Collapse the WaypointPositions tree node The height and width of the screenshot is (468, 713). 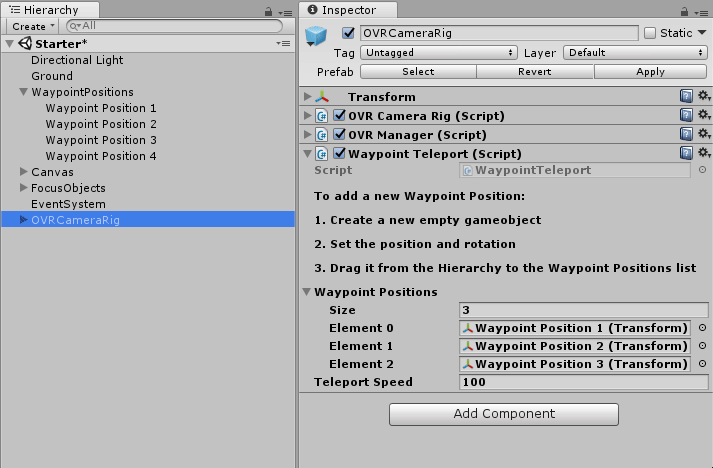24,92
